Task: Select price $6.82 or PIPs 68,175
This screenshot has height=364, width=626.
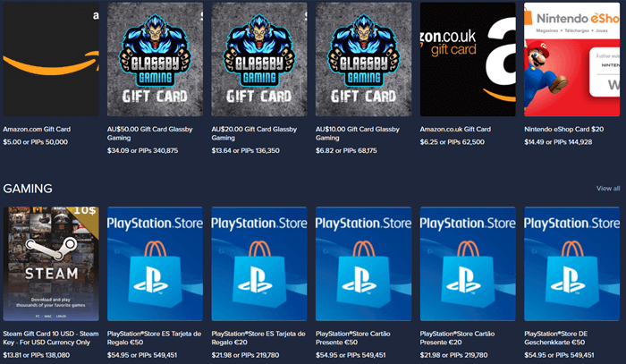Action: pyautogui.click(x=346, y=150)
